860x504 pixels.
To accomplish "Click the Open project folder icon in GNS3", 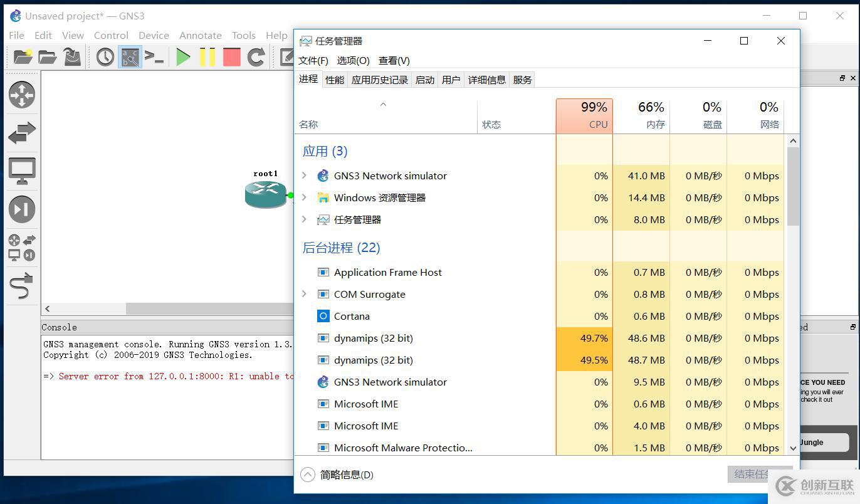I will 48,57.
